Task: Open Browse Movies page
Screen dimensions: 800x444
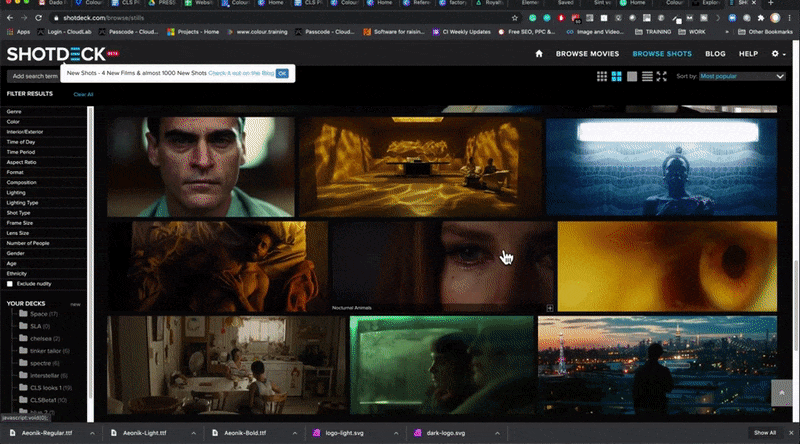Action: pos(587,54)
